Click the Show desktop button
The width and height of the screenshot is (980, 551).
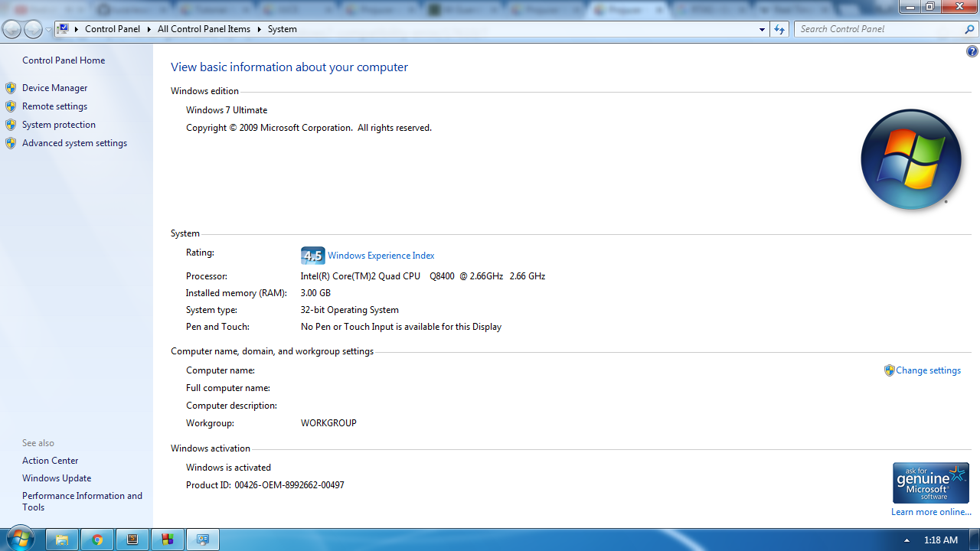click(975, 540)
